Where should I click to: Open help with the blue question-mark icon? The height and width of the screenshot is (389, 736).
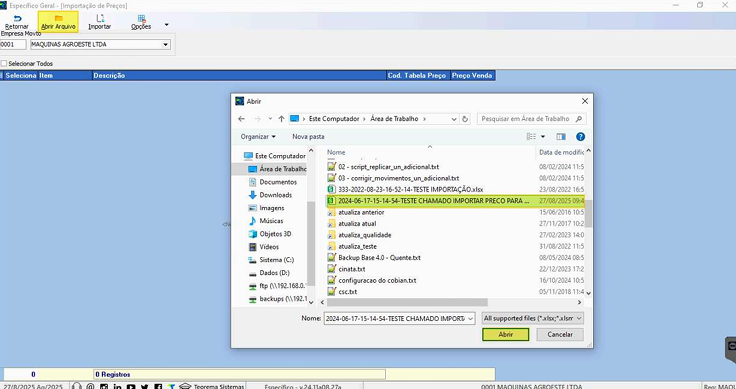(581, 137)
